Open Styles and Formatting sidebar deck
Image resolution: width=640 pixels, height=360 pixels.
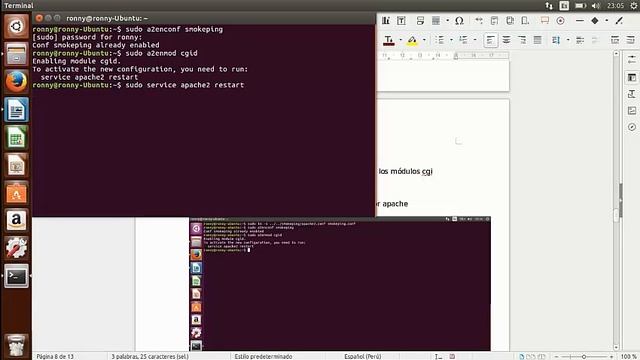[632, 94]
